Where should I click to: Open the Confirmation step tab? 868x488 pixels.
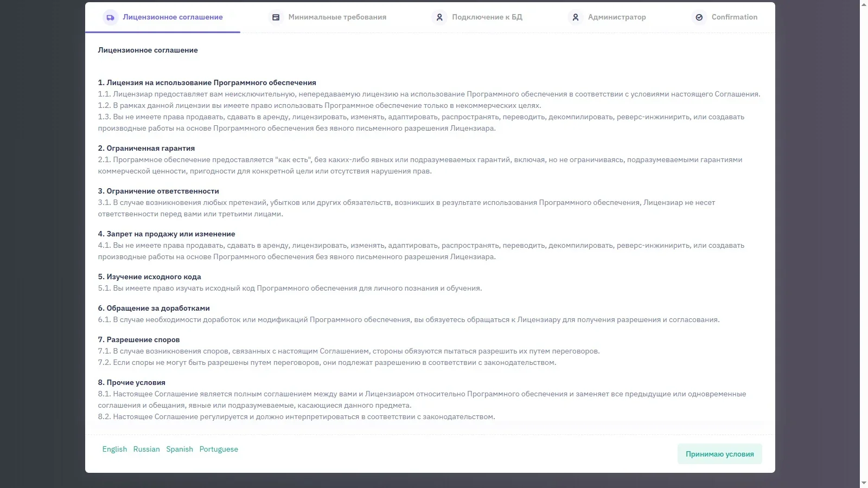[725, 17]
